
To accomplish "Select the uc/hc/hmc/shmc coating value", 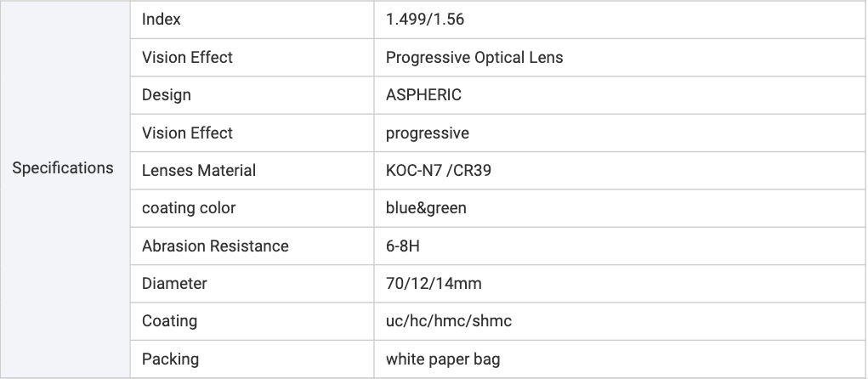I will point(449,321).
